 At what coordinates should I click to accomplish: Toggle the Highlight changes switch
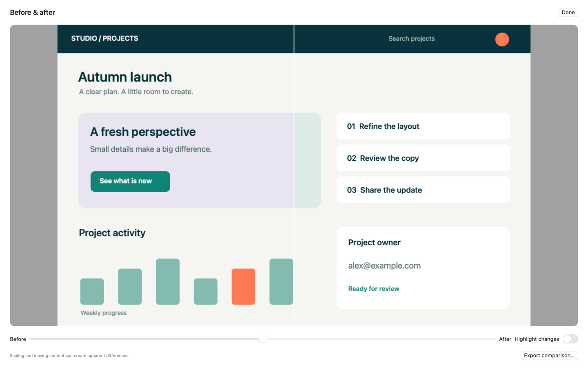coord(570,339)
